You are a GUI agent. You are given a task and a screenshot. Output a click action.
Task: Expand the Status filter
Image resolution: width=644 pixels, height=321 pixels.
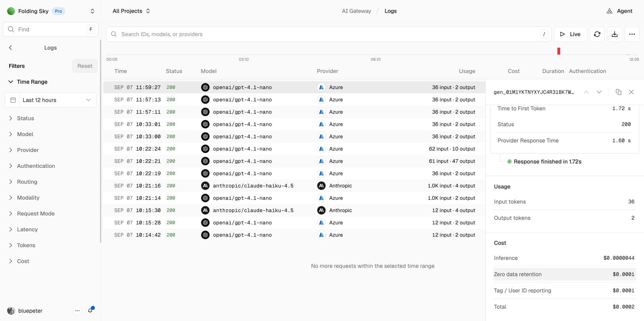[21, 118]
